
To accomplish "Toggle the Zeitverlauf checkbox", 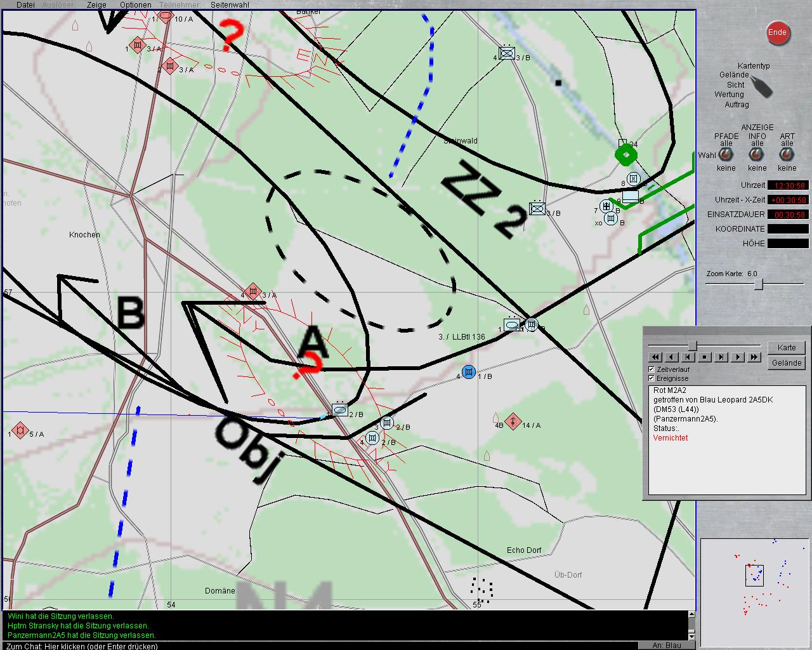I will [652, 369].
